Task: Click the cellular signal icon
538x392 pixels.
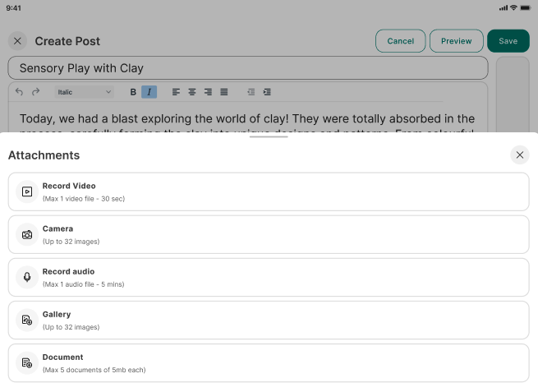Action: click(504, 8)
